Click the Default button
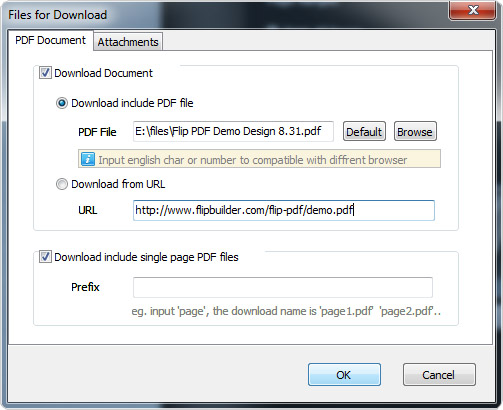This screenshot has width=503, height=410. coord(364,131)
